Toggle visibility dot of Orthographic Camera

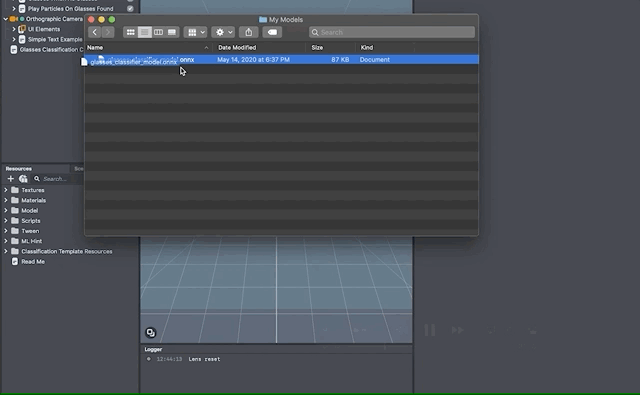tap(22, 19)
